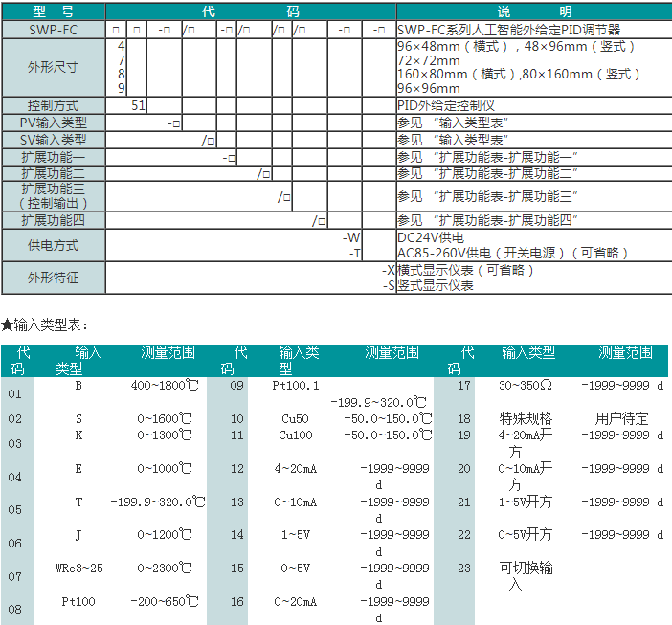
Task: Click the 控制方式 row label
Action: click(x=54, y=105)
